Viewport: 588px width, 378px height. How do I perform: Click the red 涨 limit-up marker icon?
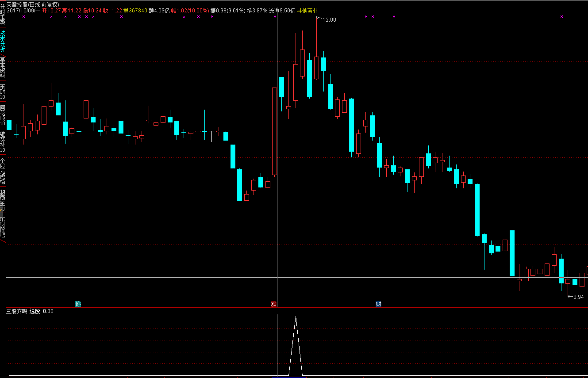tap(273, 304)
